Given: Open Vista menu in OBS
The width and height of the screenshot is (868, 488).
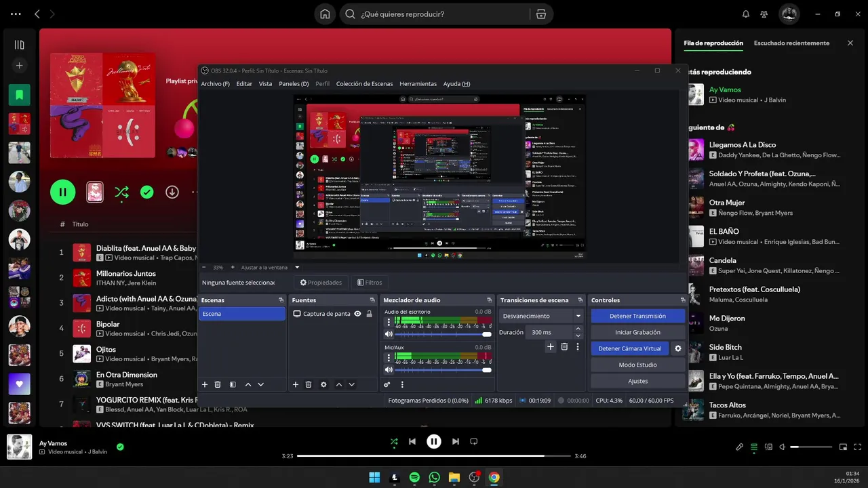Looking at the screenshot, I should pos(265,84).
